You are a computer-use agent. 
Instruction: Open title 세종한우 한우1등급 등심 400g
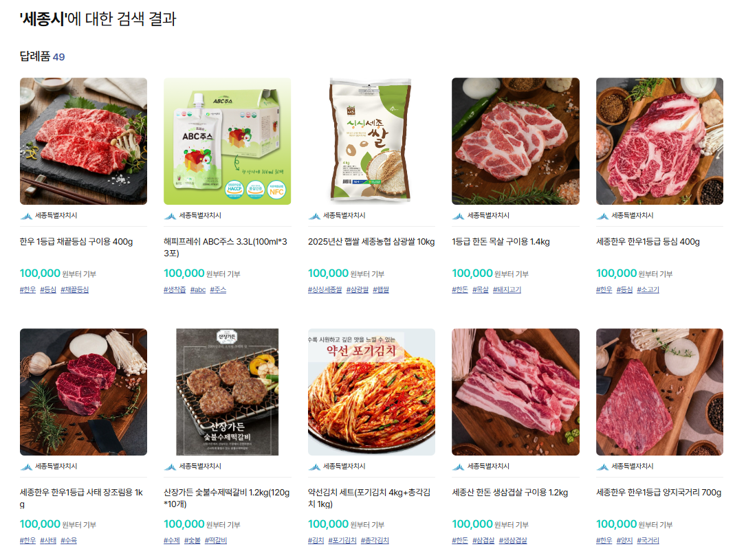tap(648, 242)
